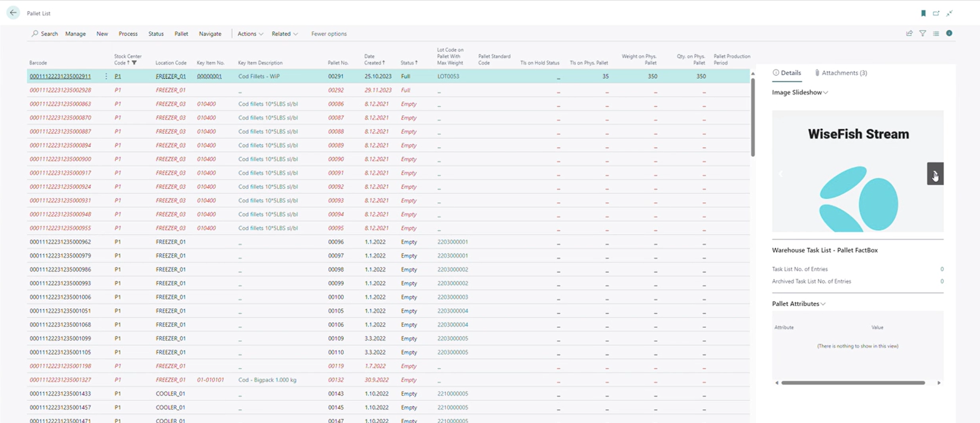Click Pallet Attributes horizontal scrollbar
Viewport: 980px width, 423px height.
pos(853,383)
